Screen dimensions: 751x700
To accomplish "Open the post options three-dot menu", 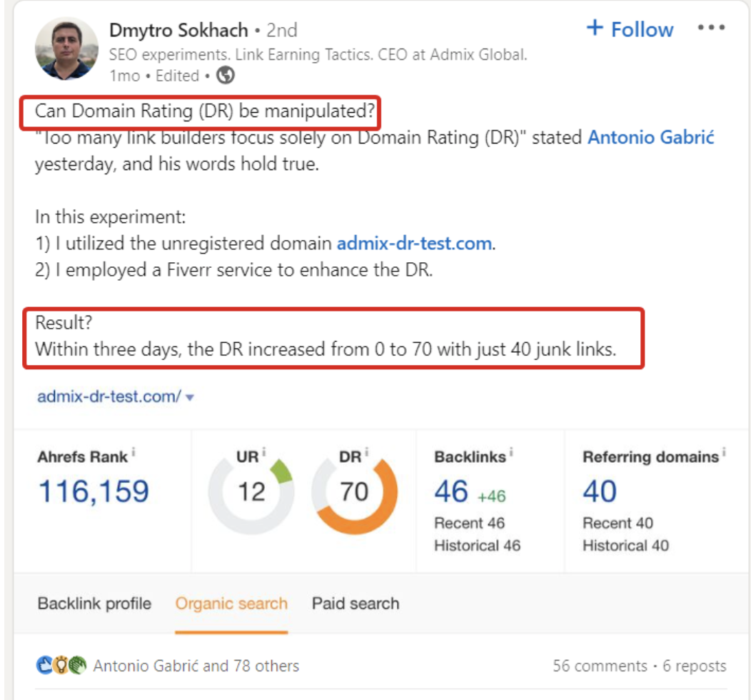I will [711, 28].
